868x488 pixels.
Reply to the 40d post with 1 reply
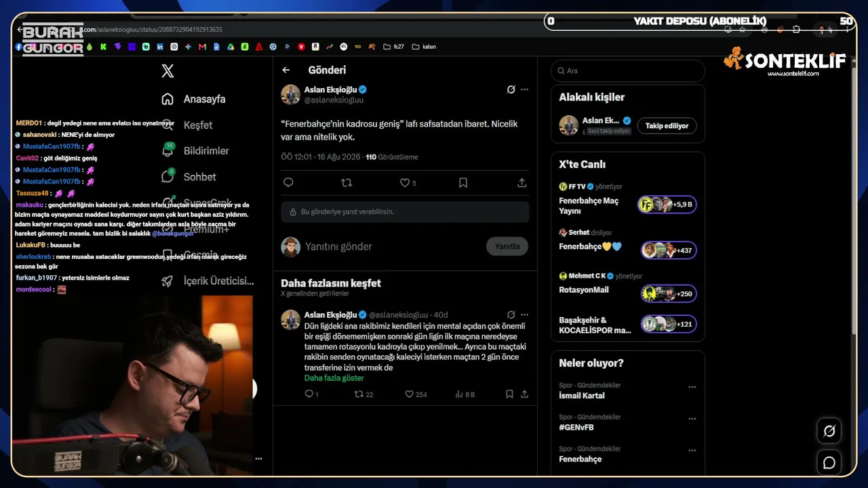point(311,394)
